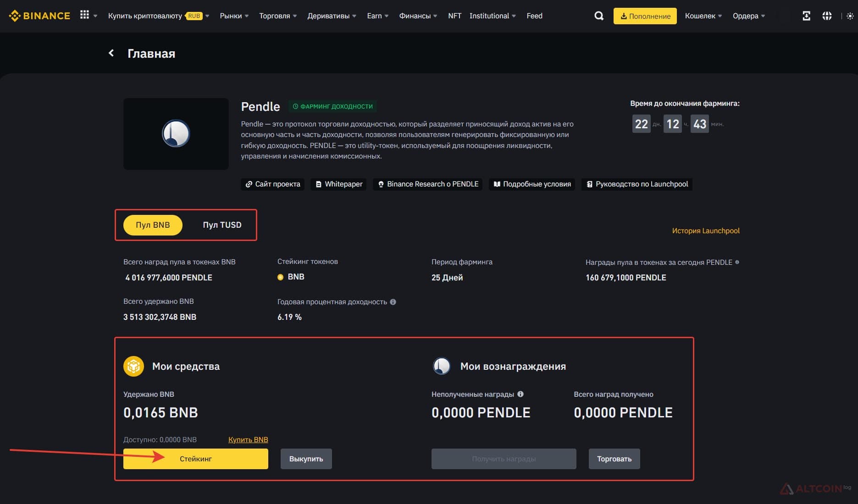Open Руководство по Launchpool link

point(637,184)
